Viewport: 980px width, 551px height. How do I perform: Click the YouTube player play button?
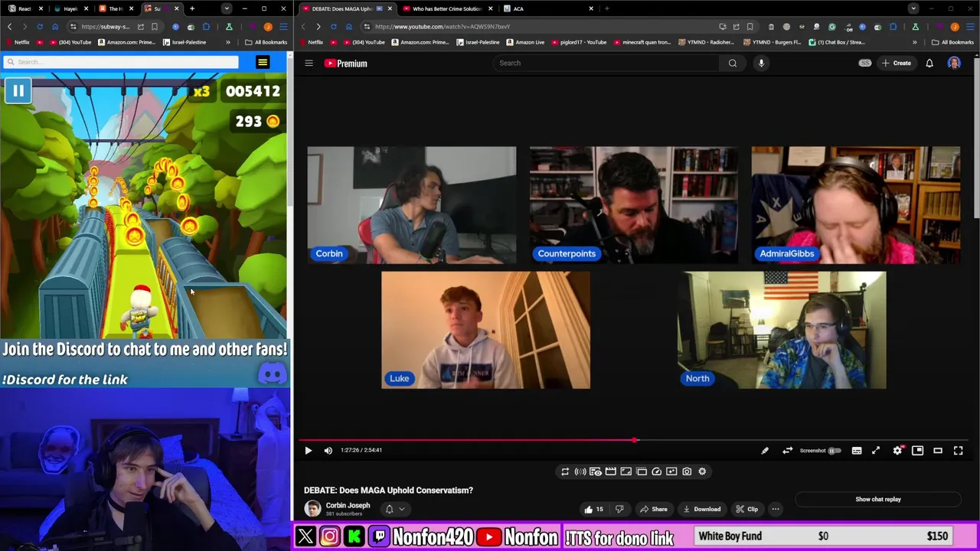point(308,451)
